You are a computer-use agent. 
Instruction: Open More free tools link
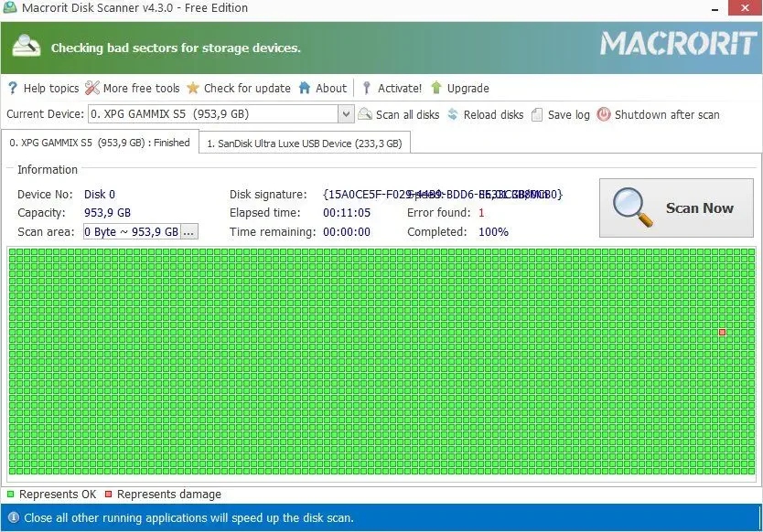tap(141, 88)
